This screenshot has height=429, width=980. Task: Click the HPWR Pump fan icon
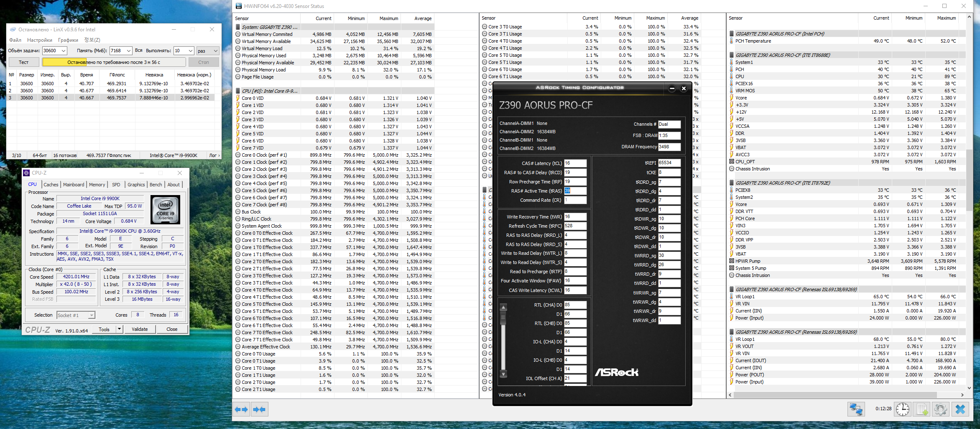click(x=732, y=261)
